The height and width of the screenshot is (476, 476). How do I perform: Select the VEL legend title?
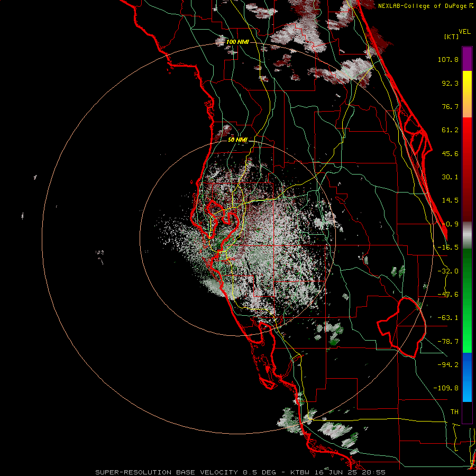pos(465,32)
